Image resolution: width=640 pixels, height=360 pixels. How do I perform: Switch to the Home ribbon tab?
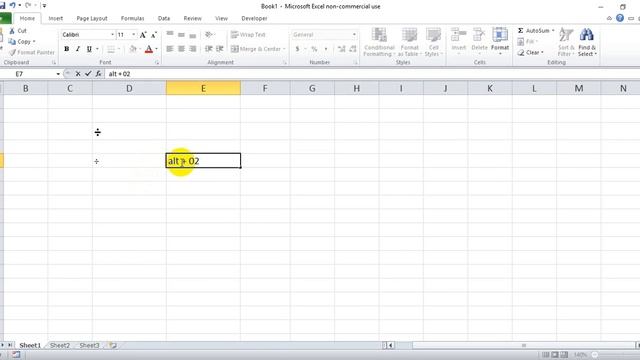pyautogui.click(x=27, y=18)
